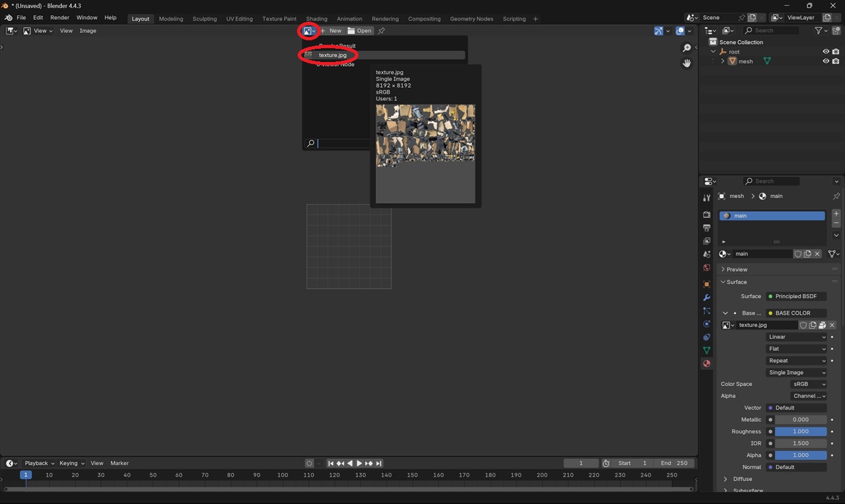Image resolution: width=845 pixels, height=504 pixels.
Task: Add a material slot with plus icon
Action: tap(836, 214)
